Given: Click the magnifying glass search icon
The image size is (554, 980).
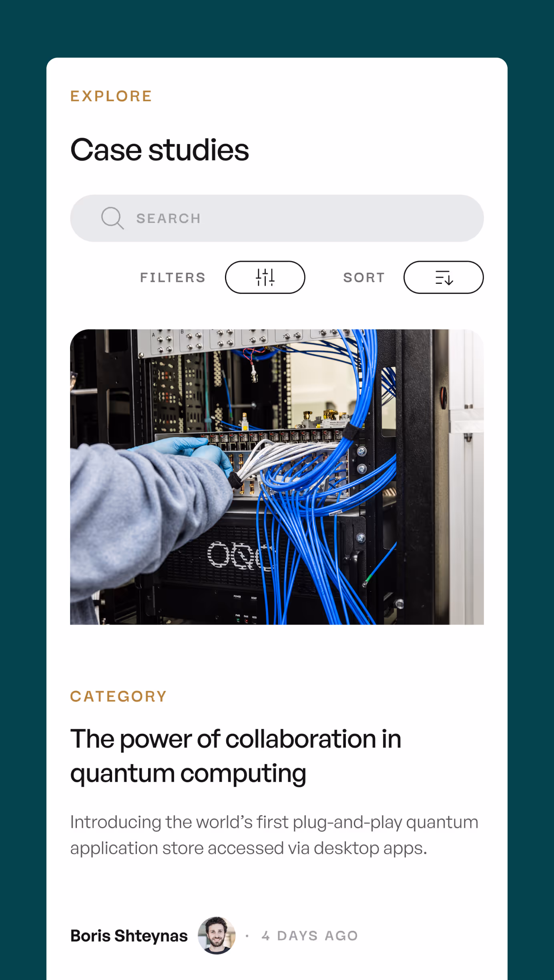Looking at the screenshot, I should (x=112, y=218).
